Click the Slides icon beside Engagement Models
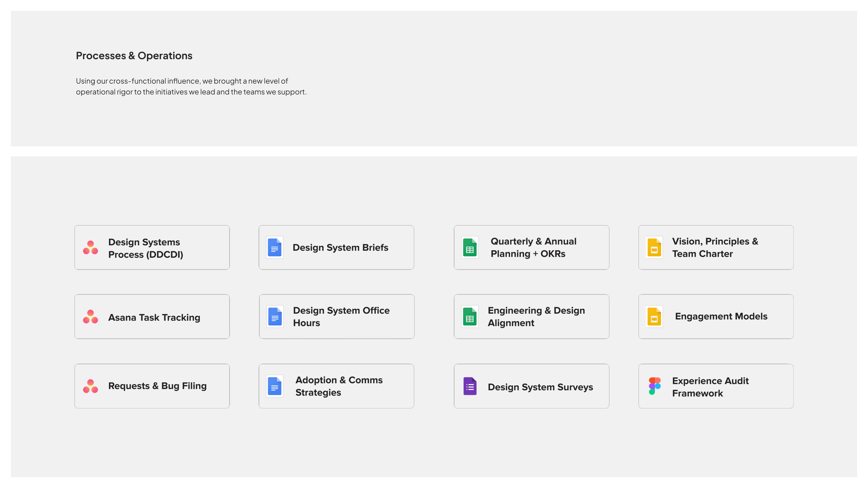The height and width of the screenshot is (488, 868). click(654, 317)
